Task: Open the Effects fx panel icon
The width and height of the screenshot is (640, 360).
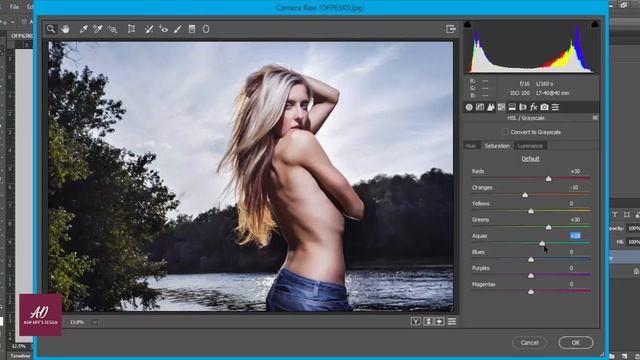Action: [x=533, y=107]
